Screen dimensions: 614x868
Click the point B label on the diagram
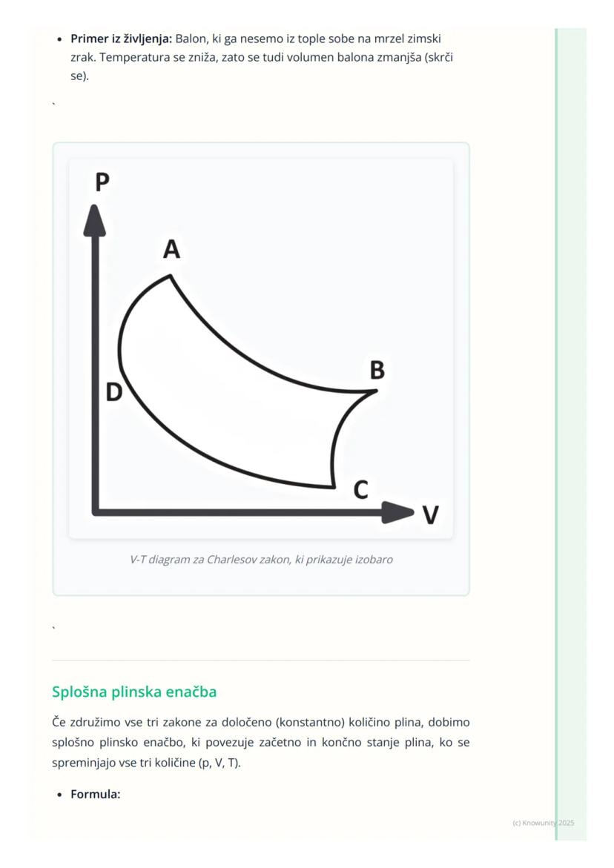pos(377,370)
